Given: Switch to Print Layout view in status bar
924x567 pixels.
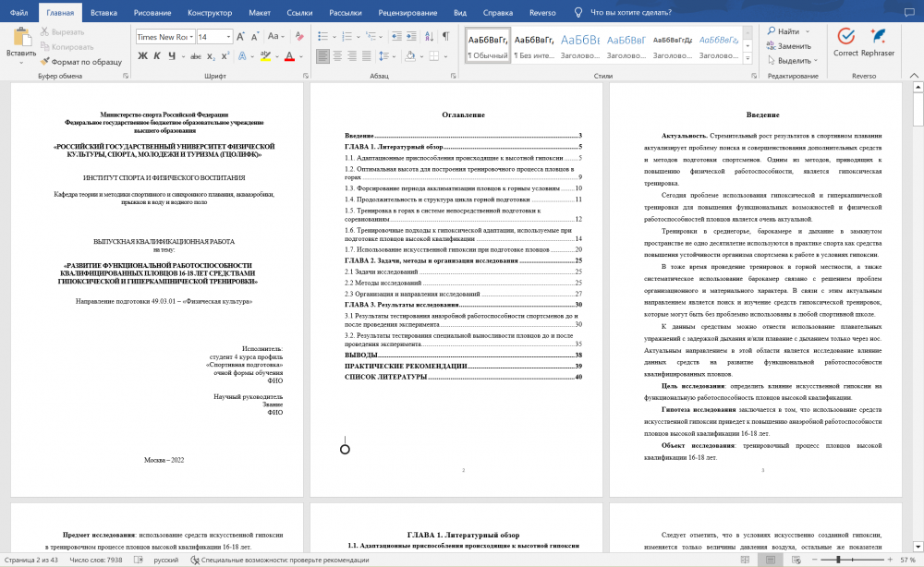Looking at the screenshot, I should click(x=771, y=560).
